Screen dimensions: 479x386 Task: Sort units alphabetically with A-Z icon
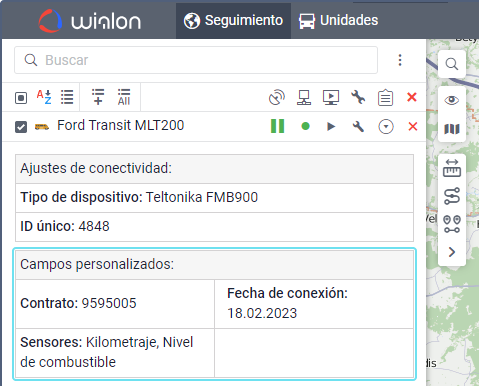44,97
